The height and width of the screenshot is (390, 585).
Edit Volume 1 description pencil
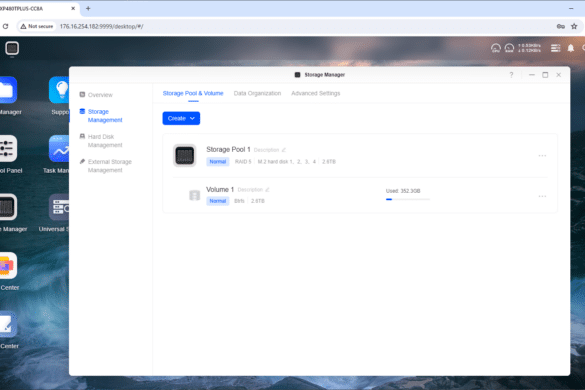(x=267, y=190)
